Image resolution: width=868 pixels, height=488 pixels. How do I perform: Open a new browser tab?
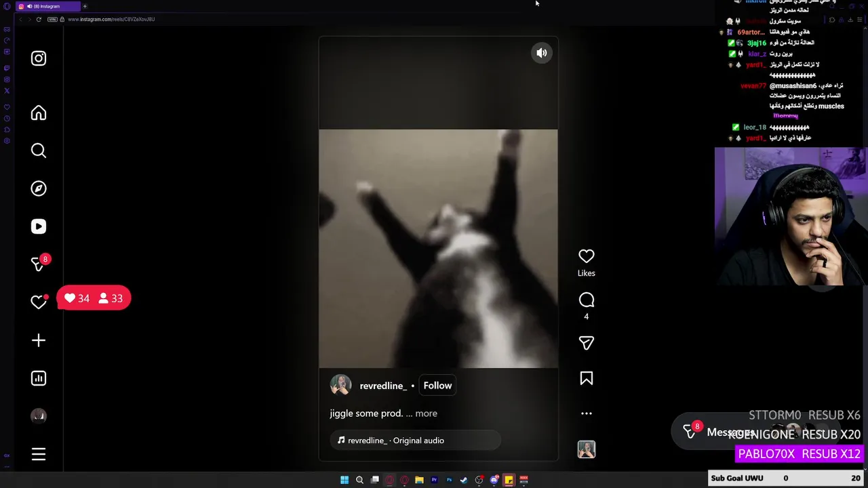(x=85, y=6)
